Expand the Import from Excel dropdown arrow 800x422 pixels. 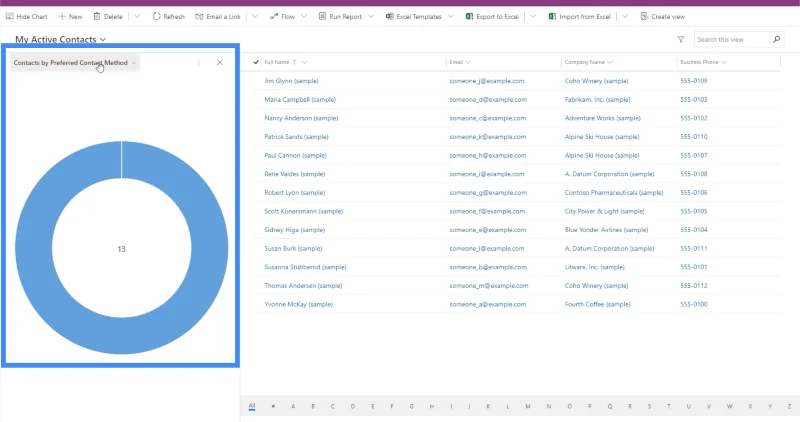pyautogui.click(x=625, y=16)
